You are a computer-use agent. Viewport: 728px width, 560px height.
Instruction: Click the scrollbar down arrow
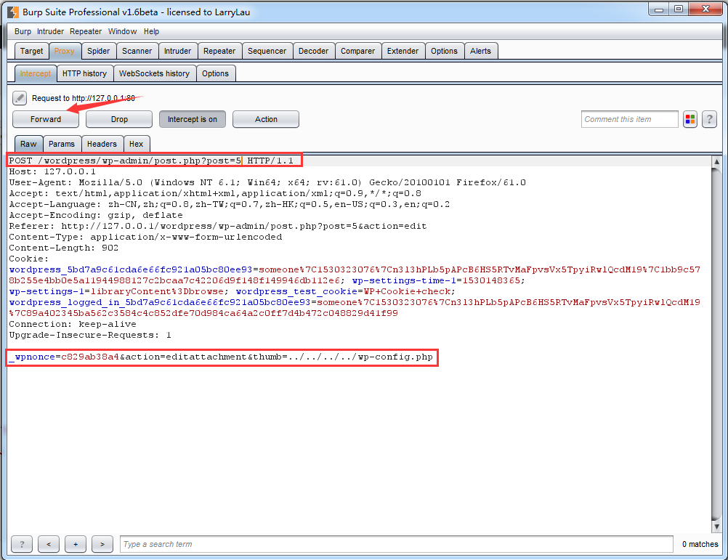716,527
